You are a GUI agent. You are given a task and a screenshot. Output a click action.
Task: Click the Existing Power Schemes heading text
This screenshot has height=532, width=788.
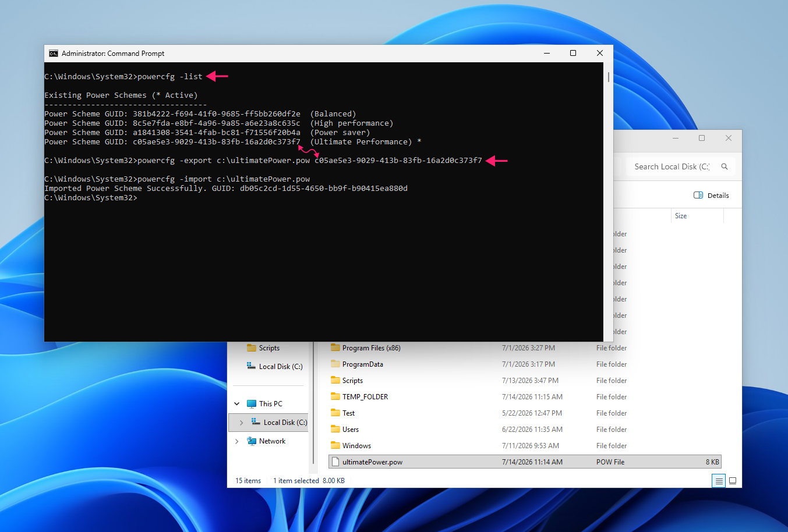121,95
